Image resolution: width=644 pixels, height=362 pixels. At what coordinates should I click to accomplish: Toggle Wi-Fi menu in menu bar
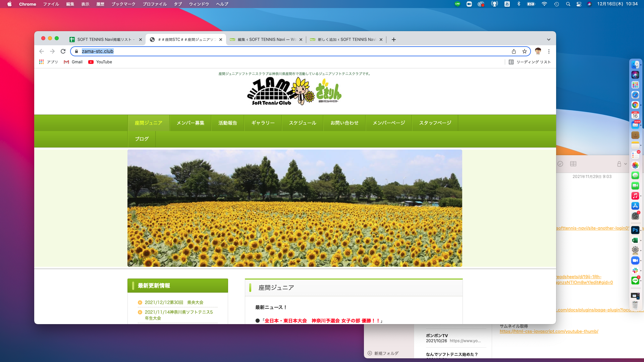click(x=544, y=4)
